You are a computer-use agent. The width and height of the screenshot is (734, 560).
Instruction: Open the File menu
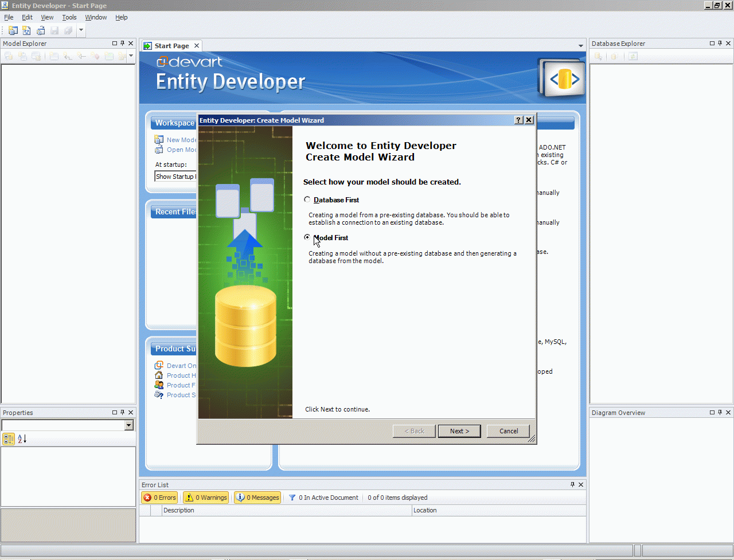click(9, 17)
